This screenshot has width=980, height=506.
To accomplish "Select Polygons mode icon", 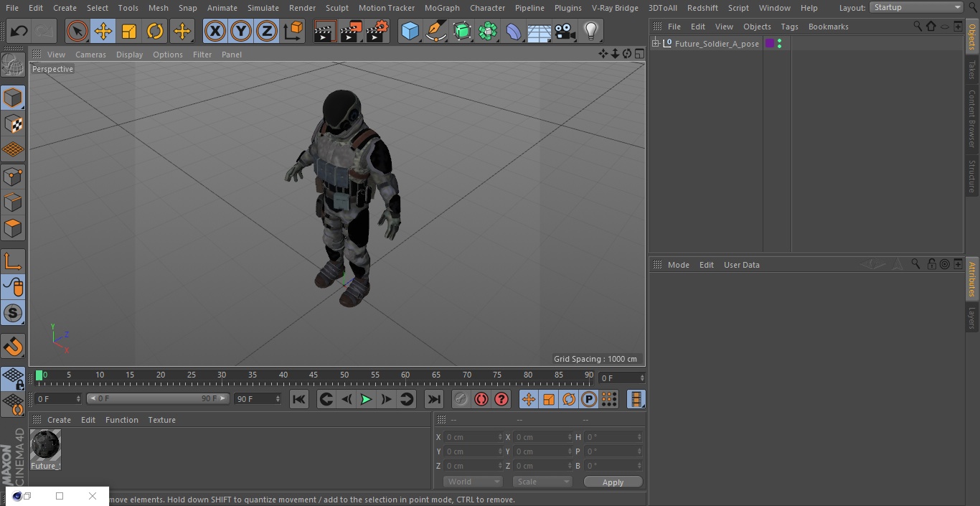I will pos(13,228).
